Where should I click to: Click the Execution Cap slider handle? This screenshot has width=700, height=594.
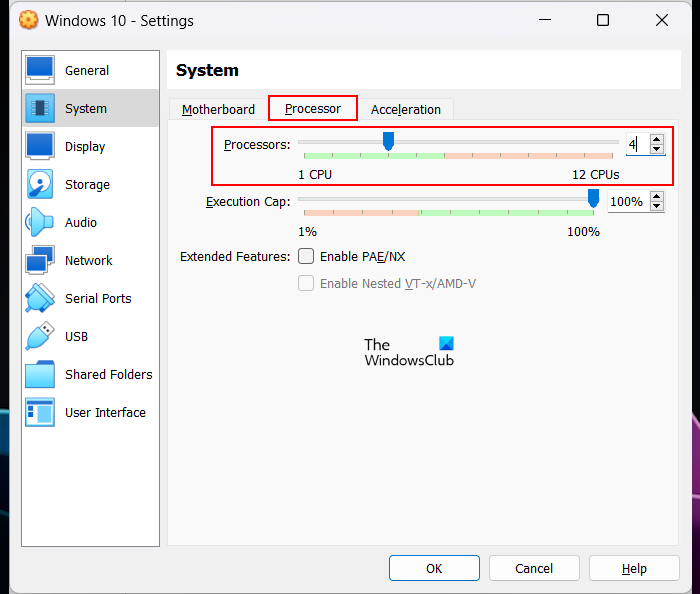pos(593,199)
